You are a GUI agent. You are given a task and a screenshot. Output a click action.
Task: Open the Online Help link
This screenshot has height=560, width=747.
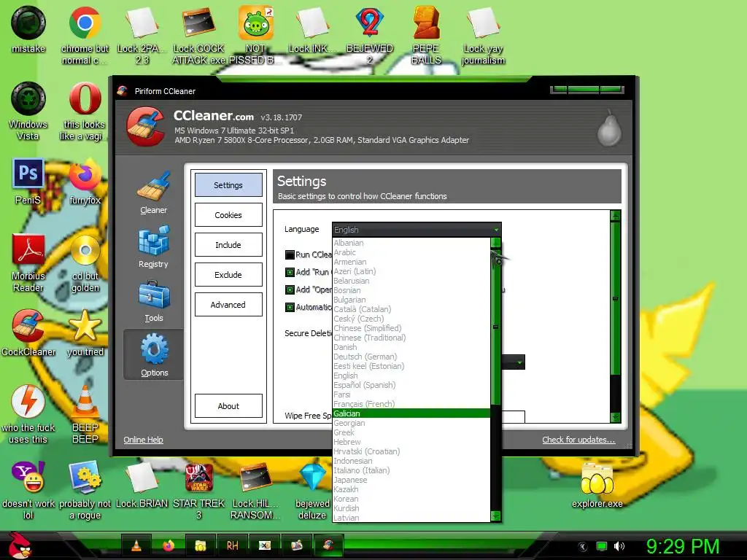(x=144, y=440)
